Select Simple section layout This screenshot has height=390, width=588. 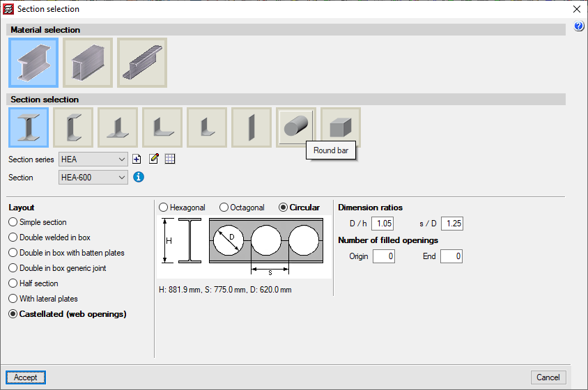coord(38,222)
